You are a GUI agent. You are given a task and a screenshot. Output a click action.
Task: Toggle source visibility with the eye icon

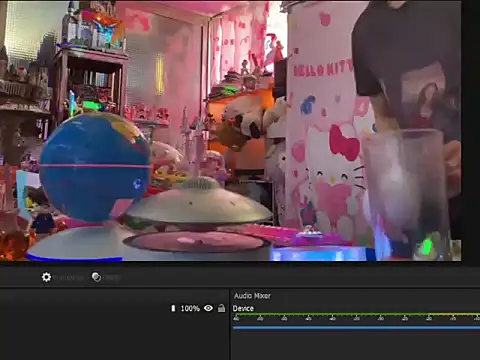click(x=208, y=308)
